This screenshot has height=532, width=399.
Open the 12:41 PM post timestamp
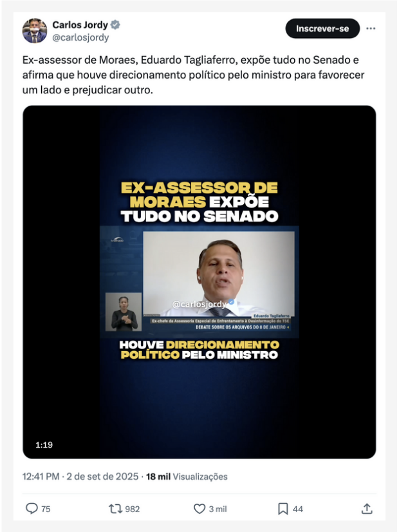tap(41, 477)
